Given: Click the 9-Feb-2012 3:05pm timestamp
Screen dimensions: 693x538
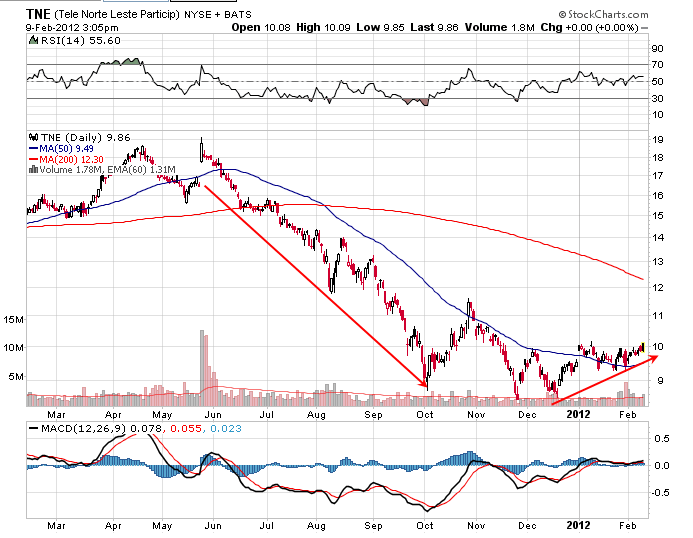Looking at the screenshot, I should pyautogui.click(x=72, y=27).
